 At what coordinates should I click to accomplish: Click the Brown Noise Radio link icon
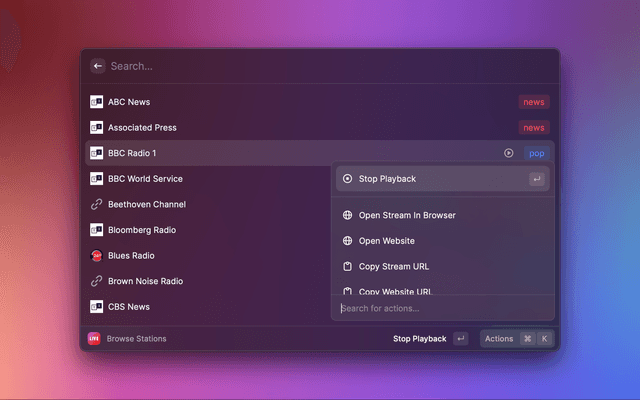click(97, 281)
